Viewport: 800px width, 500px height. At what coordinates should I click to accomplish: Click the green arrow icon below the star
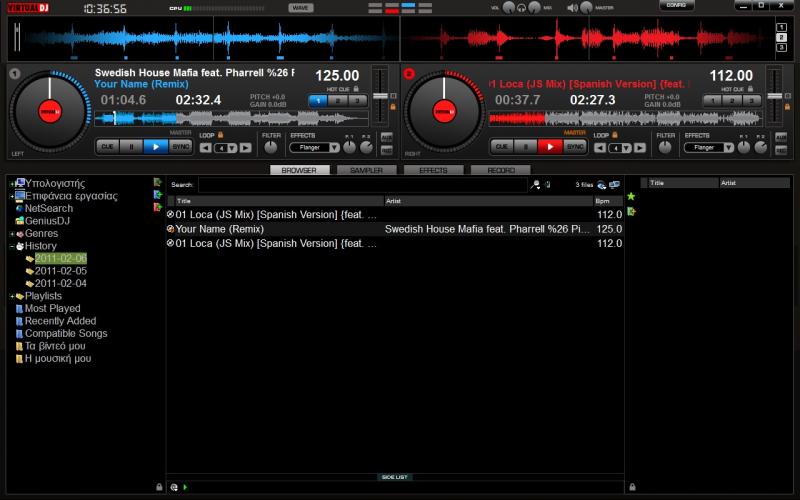631,211
